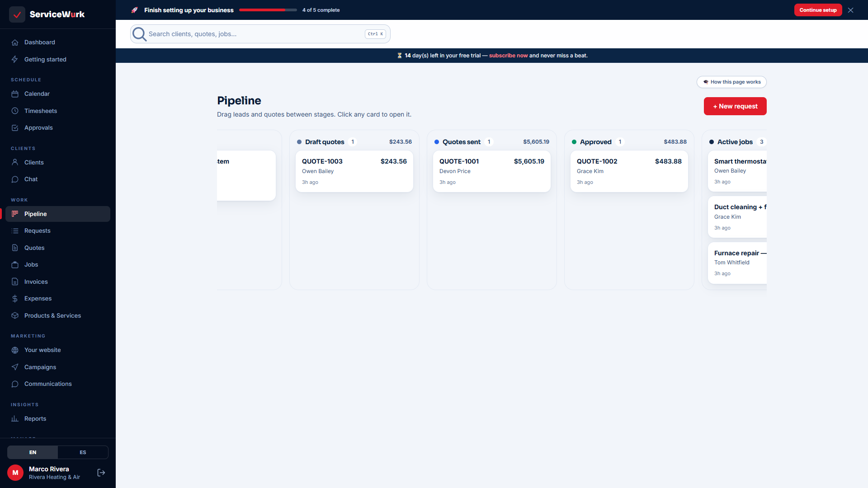Click the setup progress bar
868x488 pixels.
[x=268, y=10]
